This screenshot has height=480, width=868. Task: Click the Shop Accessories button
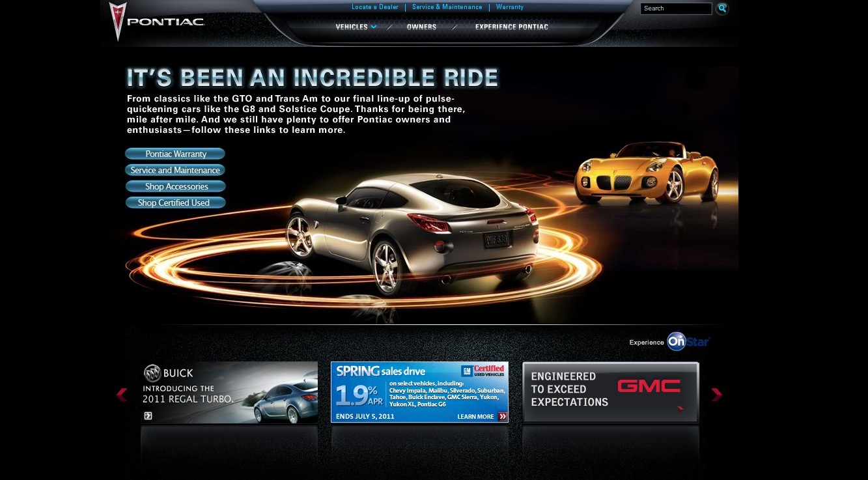(175, 186)
